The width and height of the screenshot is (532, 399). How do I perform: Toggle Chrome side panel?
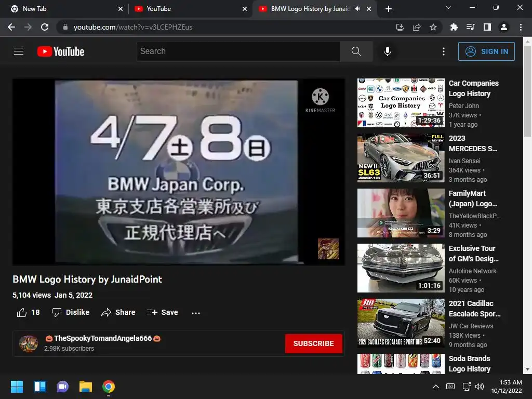[487, 27]
